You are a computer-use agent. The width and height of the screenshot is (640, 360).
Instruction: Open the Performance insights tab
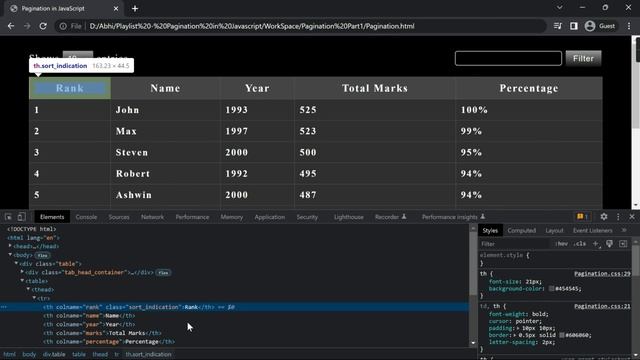453,217
